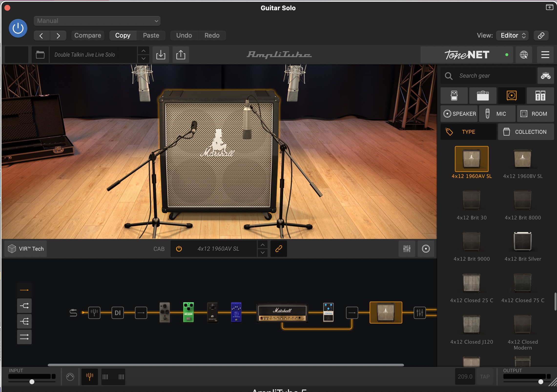Switch to the MIC tab
Viewport: 557px width, 392px height.
497,114
